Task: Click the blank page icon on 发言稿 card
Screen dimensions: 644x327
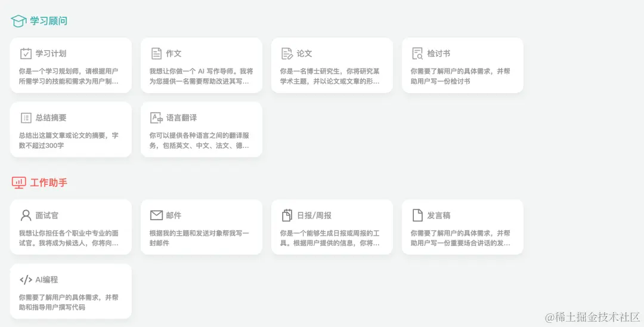Action: 417,215
